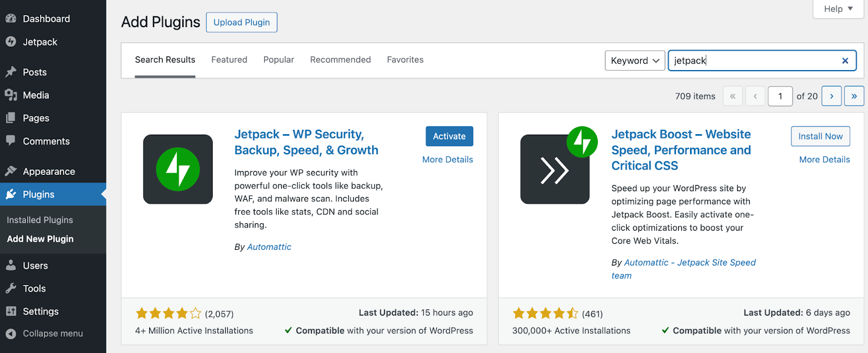The height and width of the screenshot is (353, 868).
Task: Switch to the Featured tab
Action: pos(229,60)
